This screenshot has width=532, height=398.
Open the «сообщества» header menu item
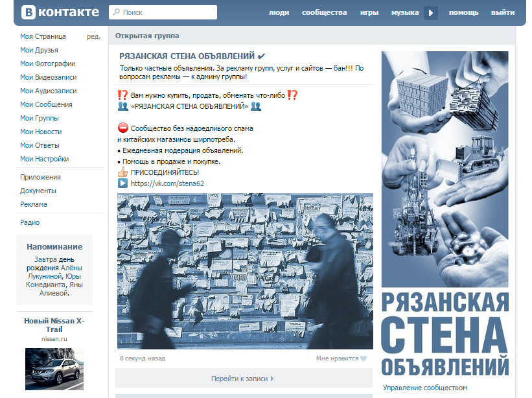pyautogui.click(x=325, y=12)
